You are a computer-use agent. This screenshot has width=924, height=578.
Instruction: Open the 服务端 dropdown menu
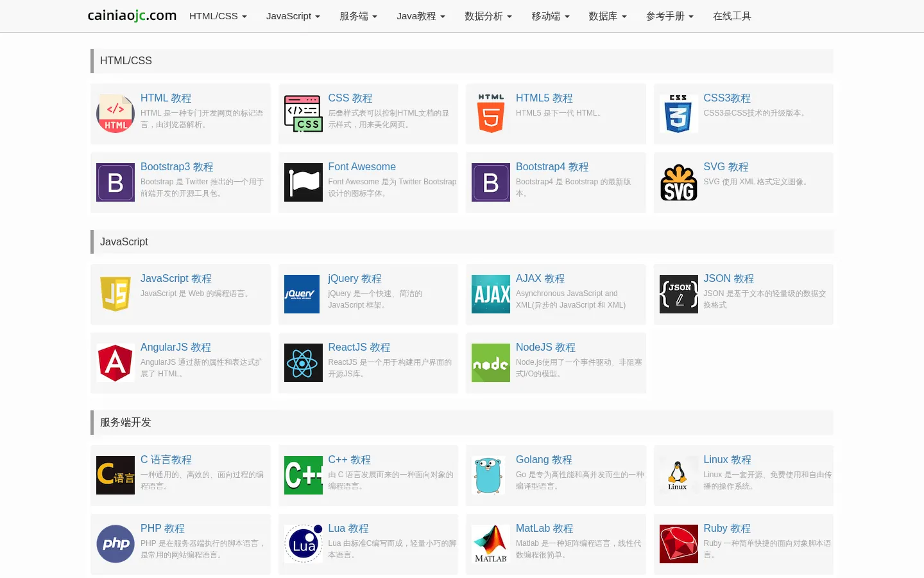point(359,16)
